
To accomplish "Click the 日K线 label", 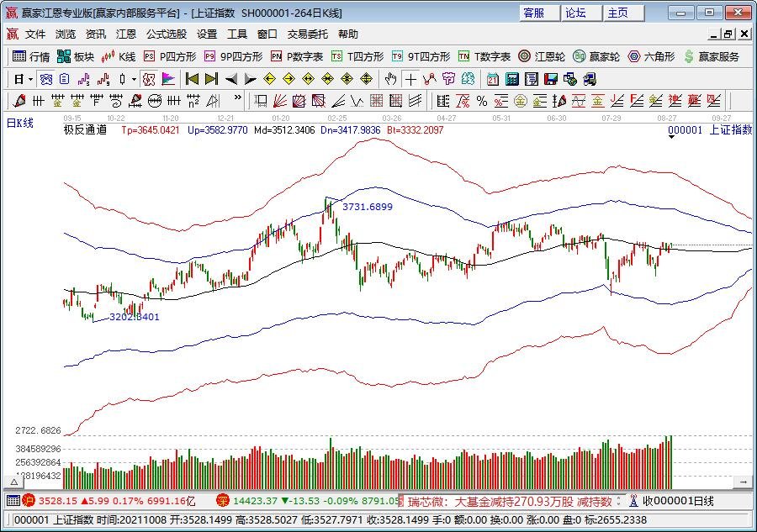I will (20, 123).
